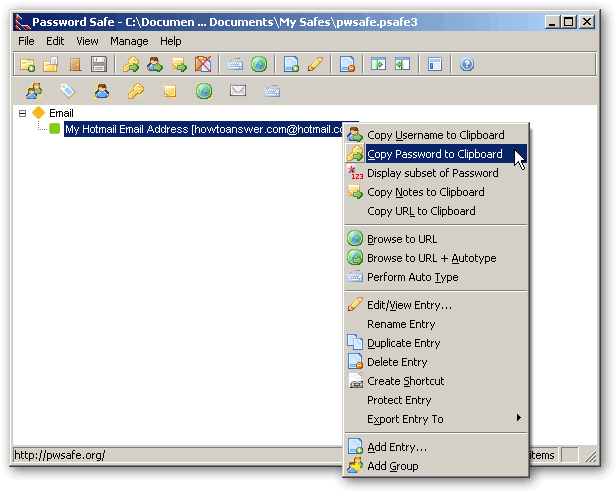The image size is (616, 493).
Task: Open the File menu
Action: pos(26,41)
